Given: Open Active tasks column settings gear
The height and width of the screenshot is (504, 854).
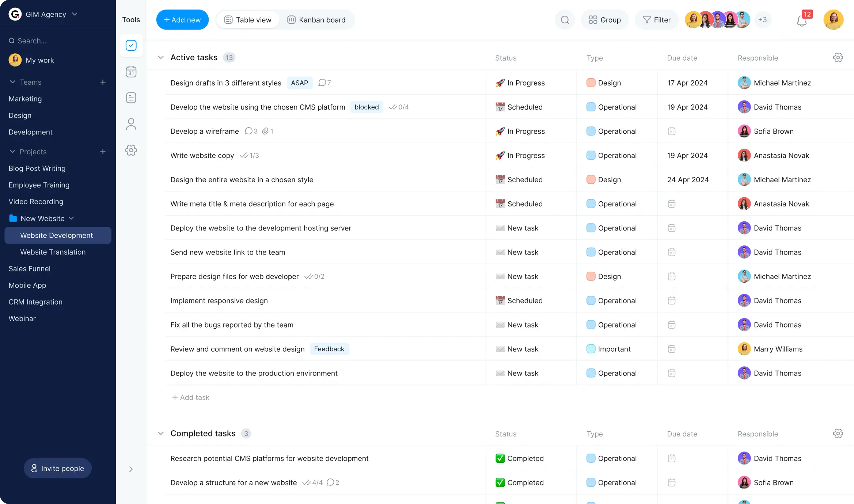Looking at the screenshot, I should click(x=838, y=57).
